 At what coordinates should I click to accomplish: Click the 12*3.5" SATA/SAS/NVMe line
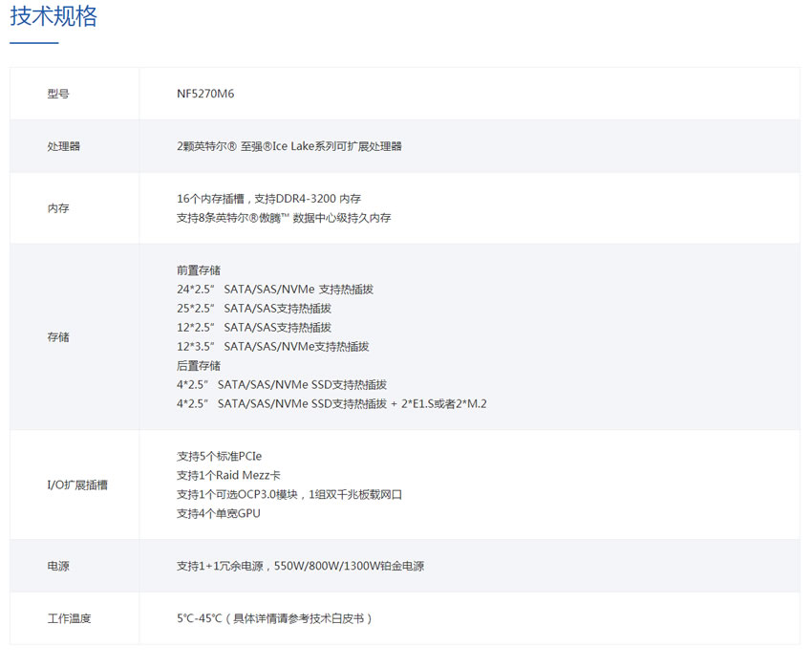point(273,347)
